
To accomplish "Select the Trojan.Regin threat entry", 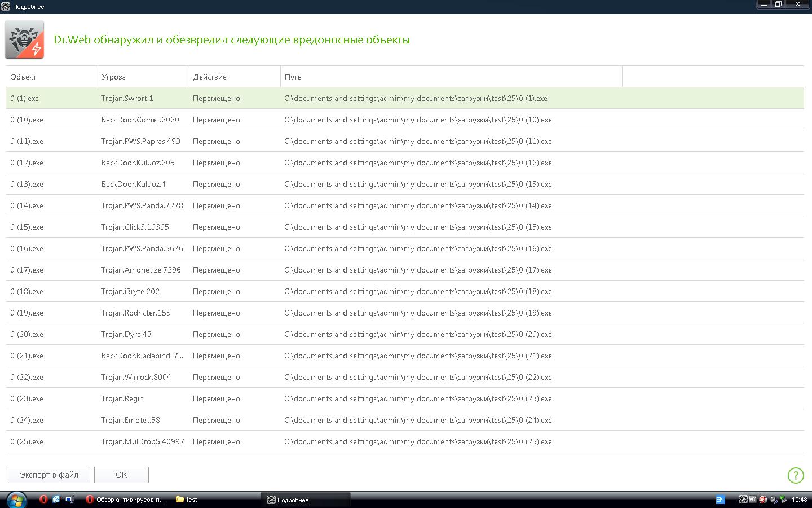I will point(122,398).
